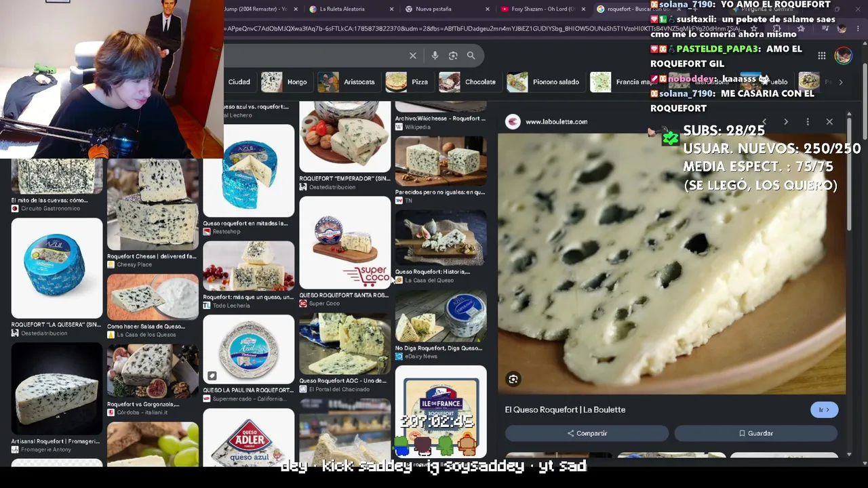
Task: Open the Google apps grid
Action: pos(821,56)
